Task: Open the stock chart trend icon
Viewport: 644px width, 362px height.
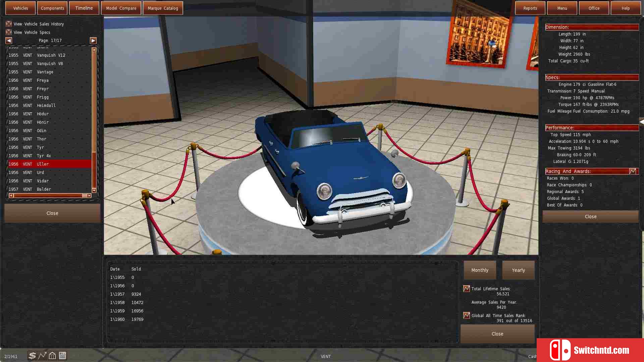Action: [x=42, y=356]
